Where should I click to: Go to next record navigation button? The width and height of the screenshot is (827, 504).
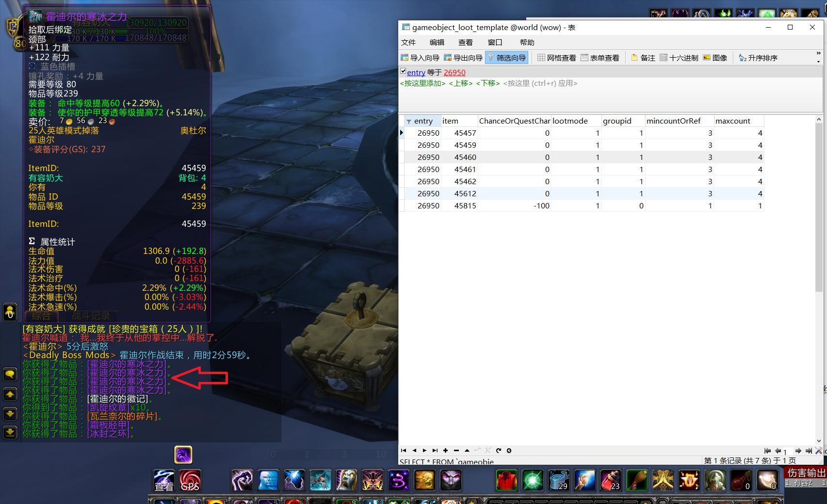pos(424,451)
